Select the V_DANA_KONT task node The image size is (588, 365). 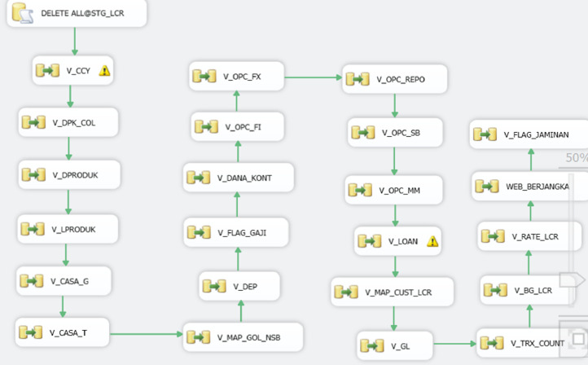tap(238, 178)
